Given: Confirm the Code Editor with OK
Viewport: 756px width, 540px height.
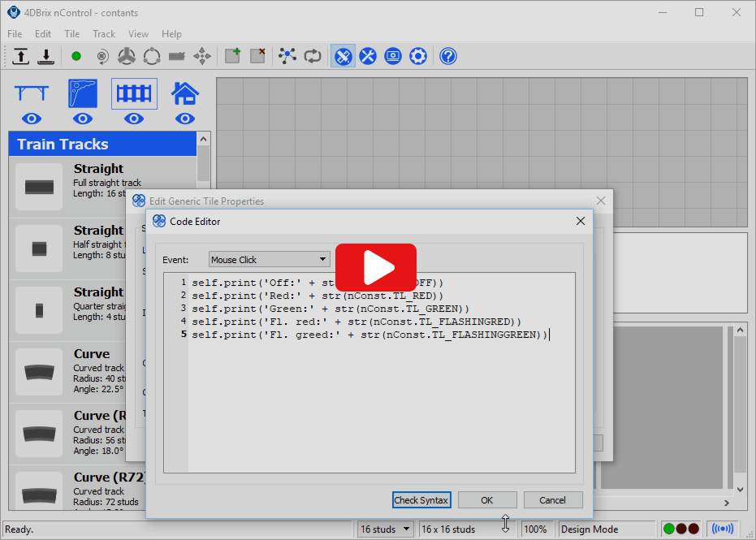Looking at the screenshot, I should point(487,500).
